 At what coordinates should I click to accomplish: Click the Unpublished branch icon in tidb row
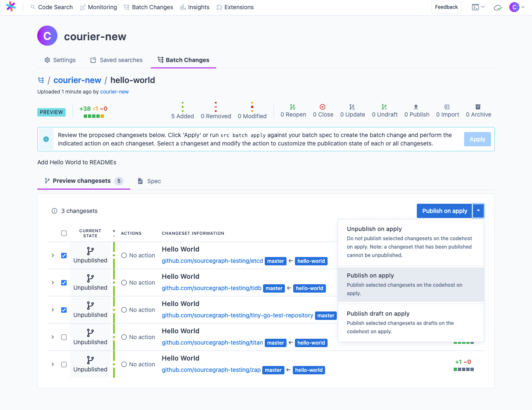click(x=90, y=278)
